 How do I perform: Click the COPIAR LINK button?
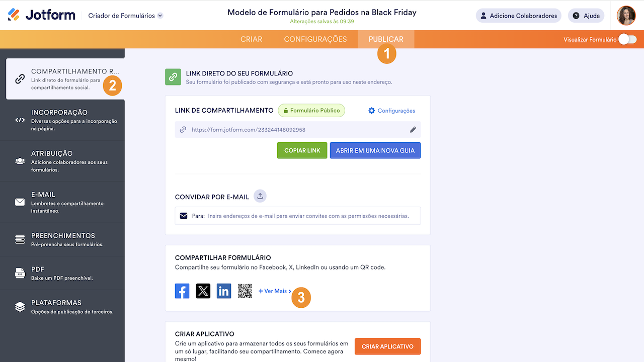coord(302,150)
